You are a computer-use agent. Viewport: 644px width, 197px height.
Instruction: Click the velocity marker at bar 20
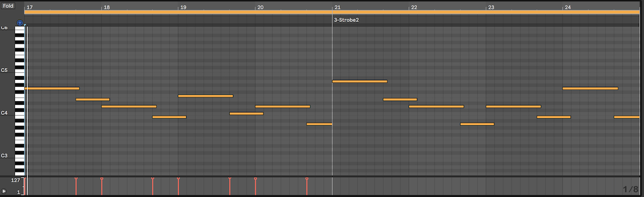pyautogui.click(x=255, y=186)
